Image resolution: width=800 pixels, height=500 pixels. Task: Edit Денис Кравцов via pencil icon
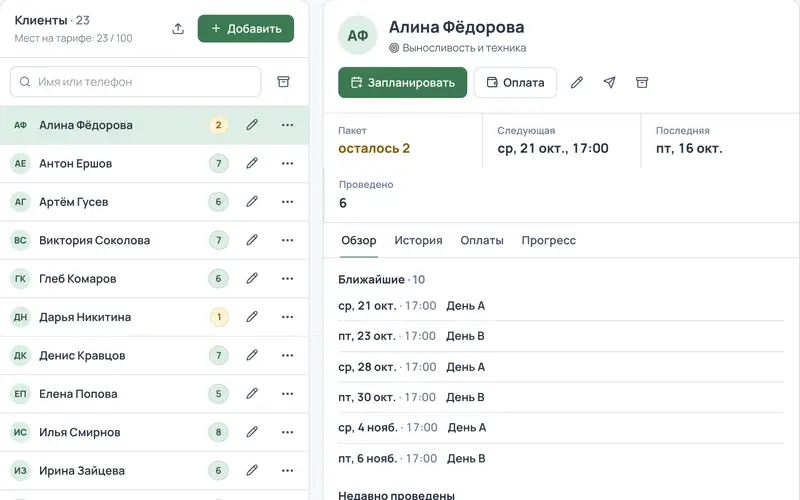[252, 355]
